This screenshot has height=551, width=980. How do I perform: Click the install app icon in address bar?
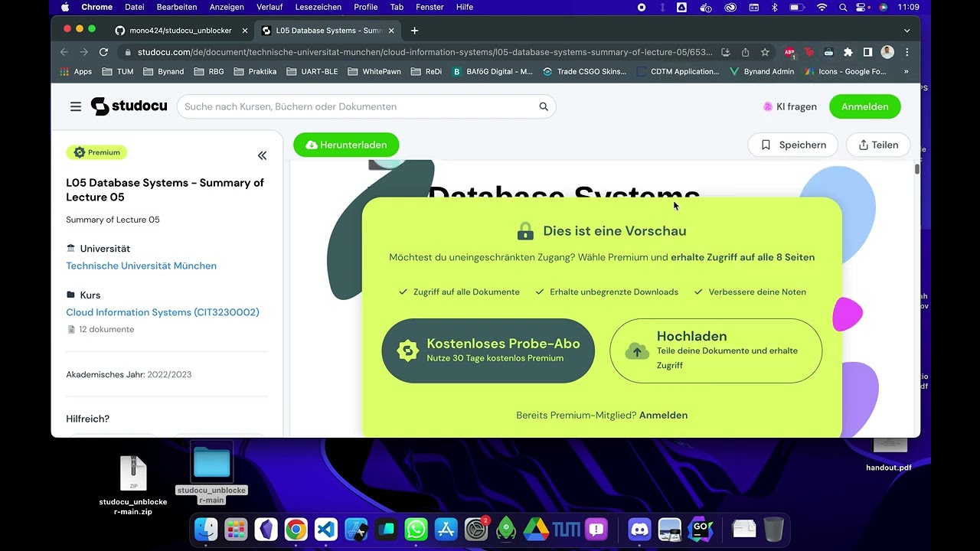tap(727, 52)
